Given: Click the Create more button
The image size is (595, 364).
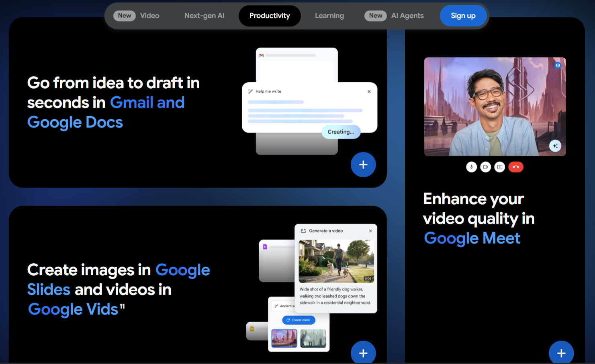Looking at the screenshot, I should pos(299,320).
